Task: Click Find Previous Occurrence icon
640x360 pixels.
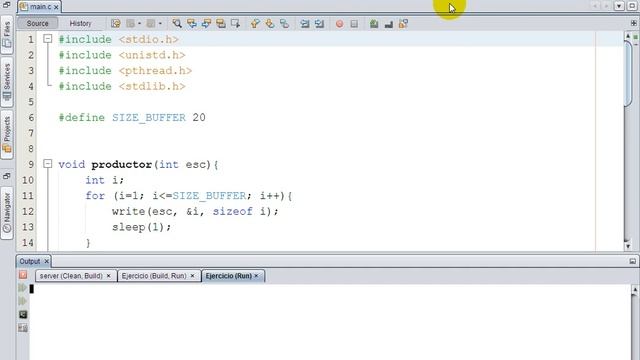Action: coord(191,24)
